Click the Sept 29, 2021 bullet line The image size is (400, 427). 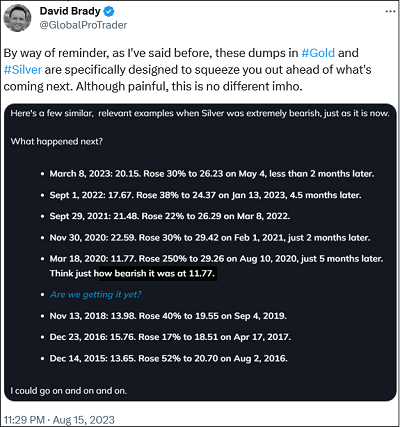[170, 216]
